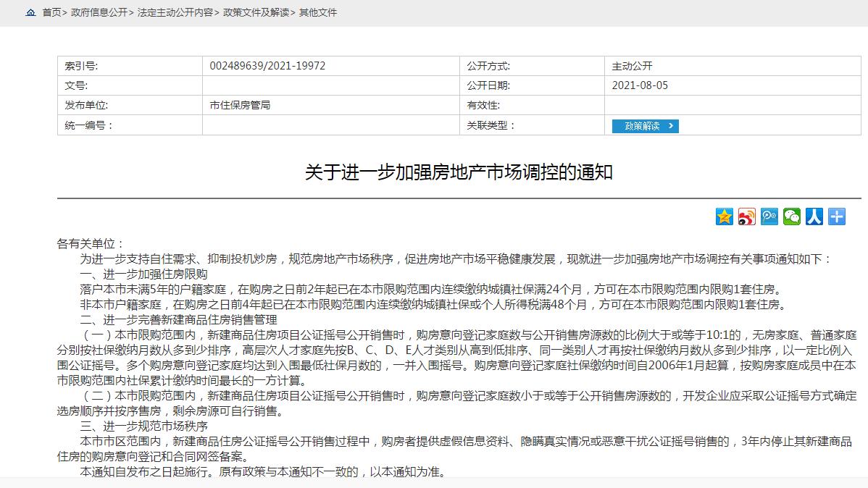Open more sharing options via plus icon

(x=837, y=216)
